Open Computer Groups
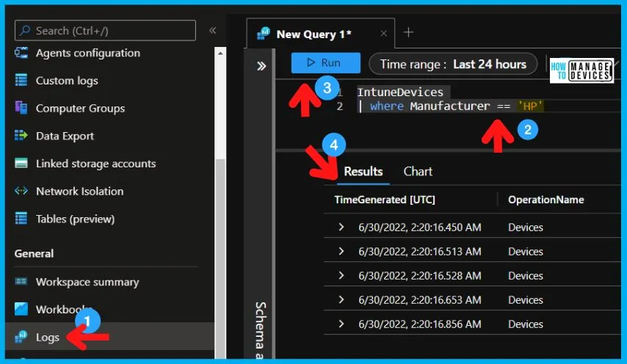627x364 pixels. [80, 109]
